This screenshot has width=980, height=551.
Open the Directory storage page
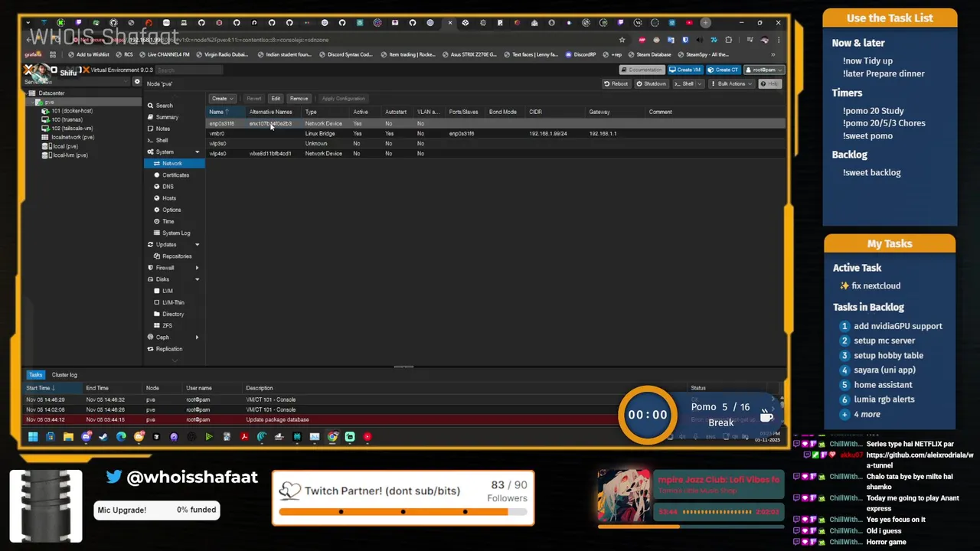(173, 314)
